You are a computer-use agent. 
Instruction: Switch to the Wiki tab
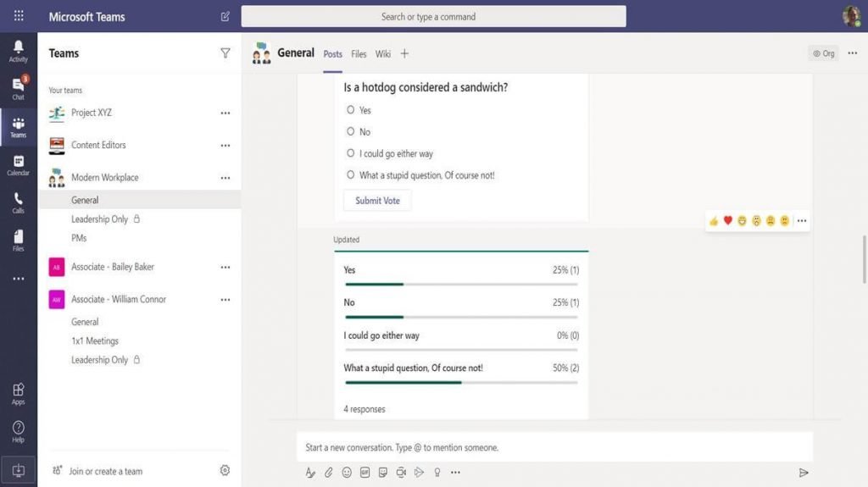pos(383,53)
